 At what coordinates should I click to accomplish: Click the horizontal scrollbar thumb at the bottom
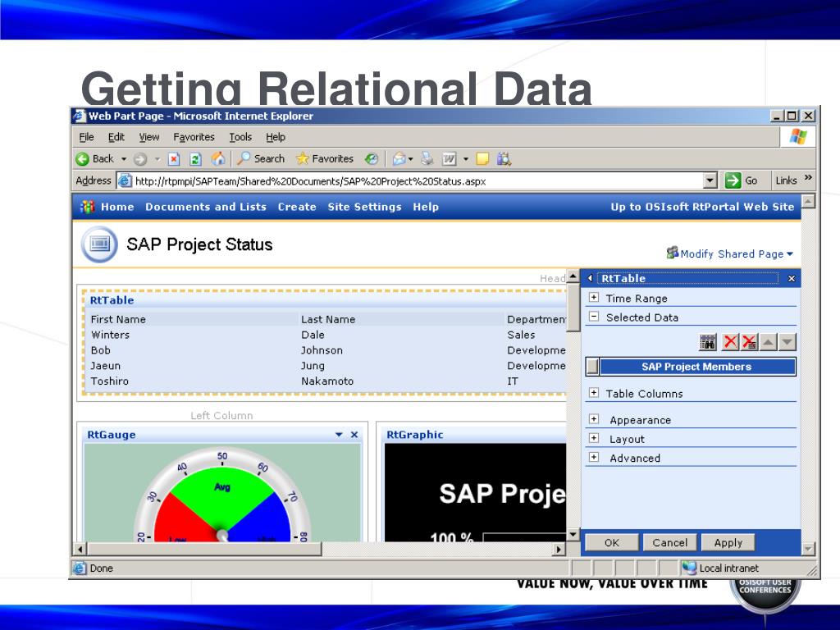pyautogui.click(x=204, y=549)
